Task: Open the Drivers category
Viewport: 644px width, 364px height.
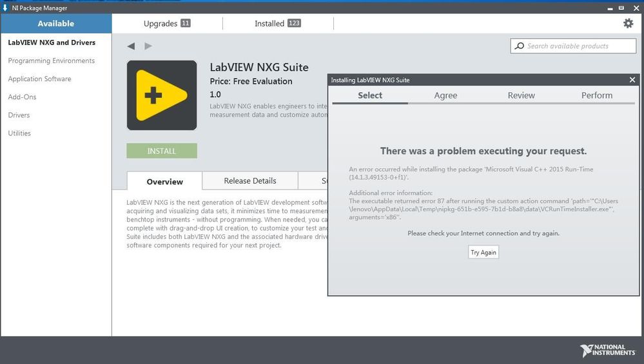Action: pos(19,115)
